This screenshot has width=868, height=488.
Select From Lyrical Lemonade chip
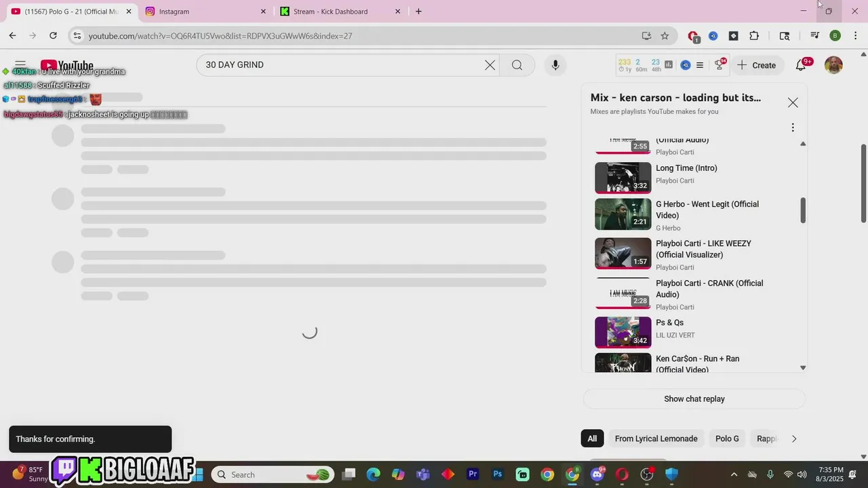tap(656, 439)
